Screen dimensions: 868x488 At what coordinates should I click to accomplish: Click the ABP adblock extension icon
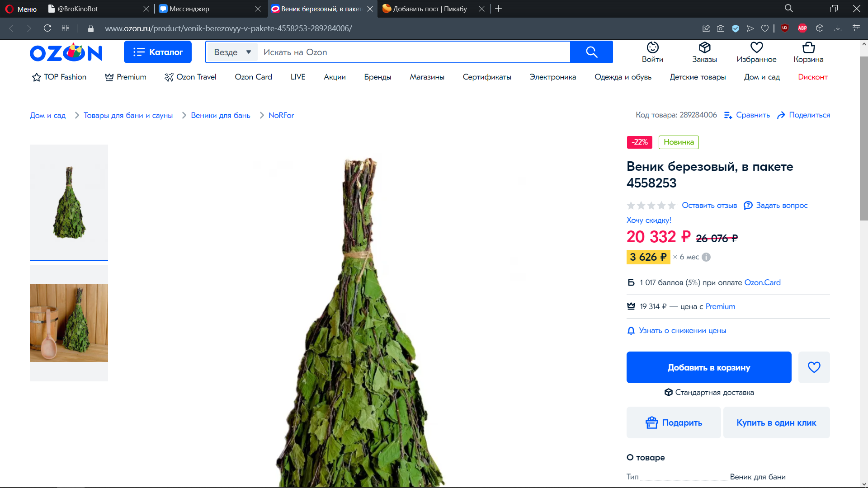point(802,28)
